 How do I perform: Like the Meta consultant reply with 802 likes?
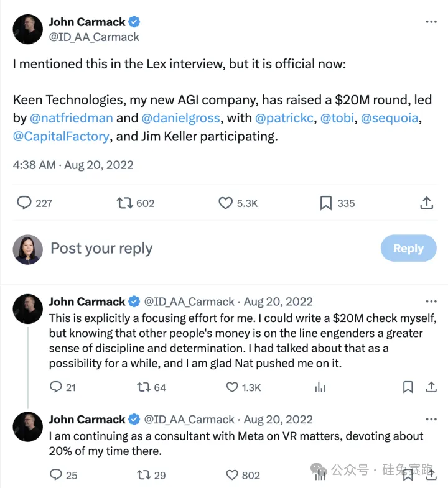232,475
